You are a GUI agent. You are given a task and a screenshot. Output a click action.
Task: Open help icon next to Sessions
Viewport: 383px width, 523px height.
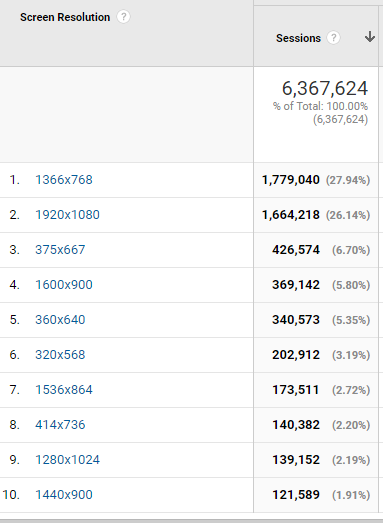pyautogui.click(x=333, y=38)
